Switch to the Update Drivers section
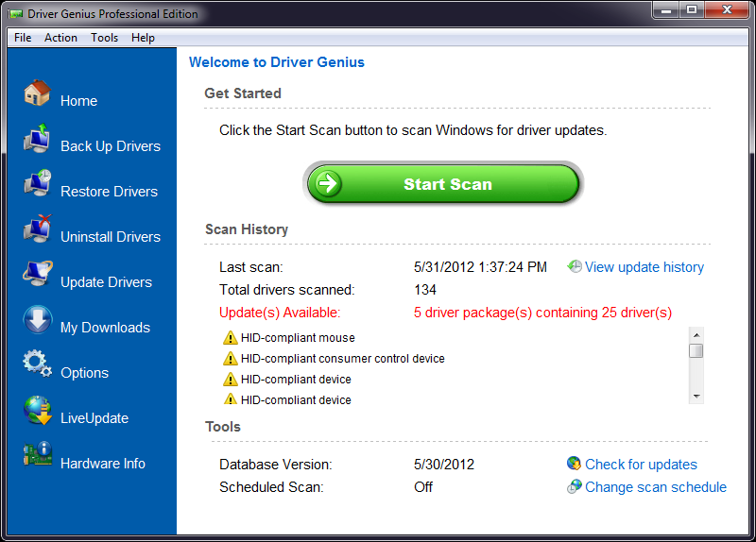 point(106,281)
